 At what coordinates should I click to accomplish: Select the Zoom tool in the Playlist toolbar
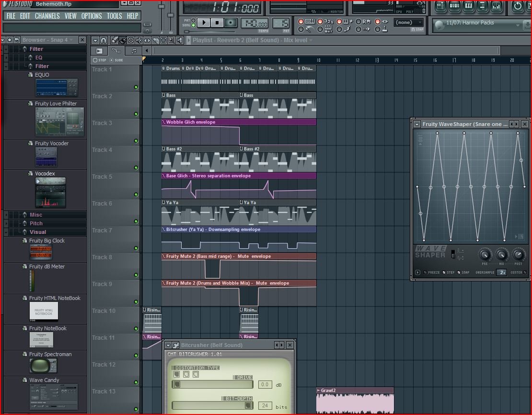pos(171,40)
